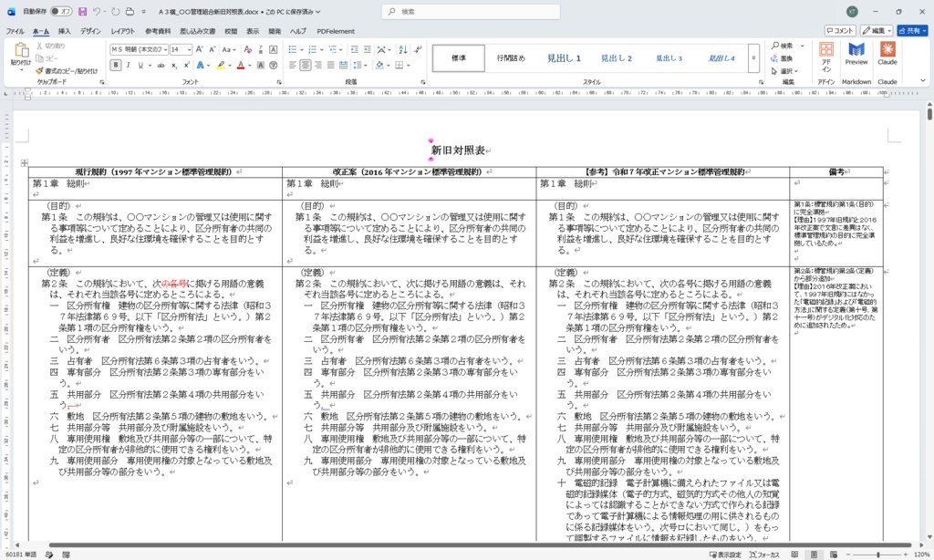Click the Comments (コメント) button
934x560 pixels.
[x=840, y=30]
